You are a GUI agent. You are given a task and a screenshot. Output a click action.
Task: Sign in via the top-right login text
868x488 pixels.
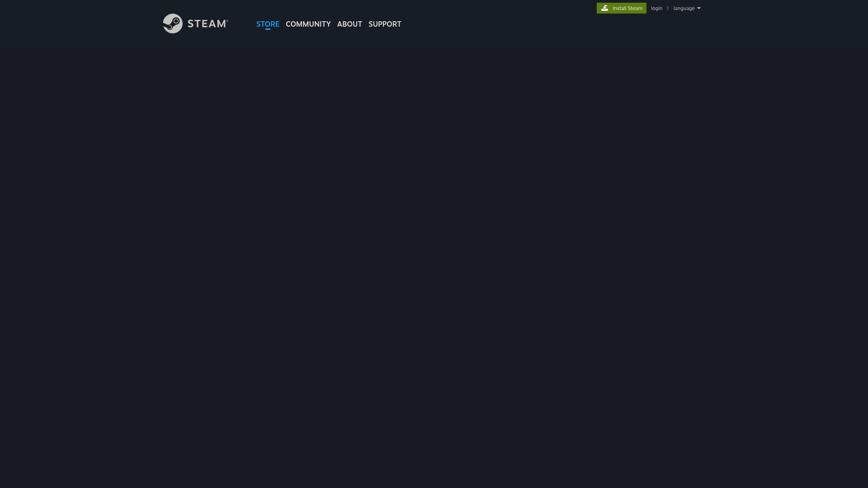click(656, 8)
